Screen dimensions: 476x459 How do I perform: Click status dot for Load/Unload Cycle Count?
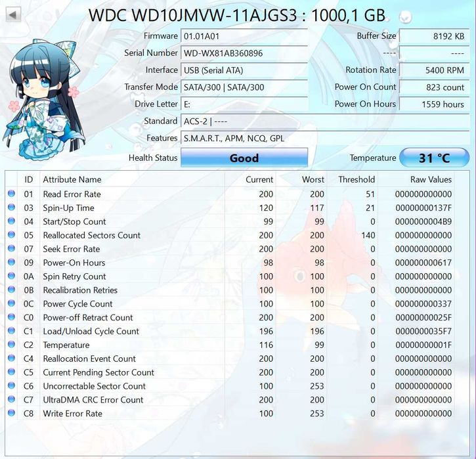[12, 331]
